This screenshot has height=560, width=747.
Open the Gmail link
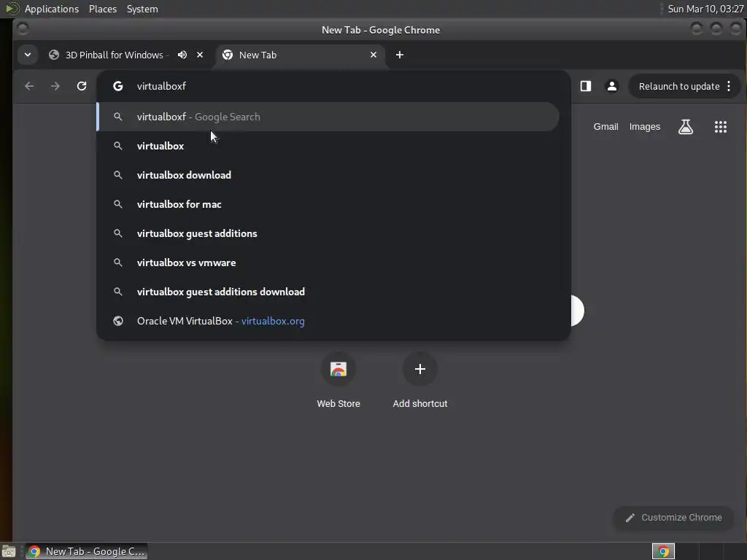click(605, 127)
